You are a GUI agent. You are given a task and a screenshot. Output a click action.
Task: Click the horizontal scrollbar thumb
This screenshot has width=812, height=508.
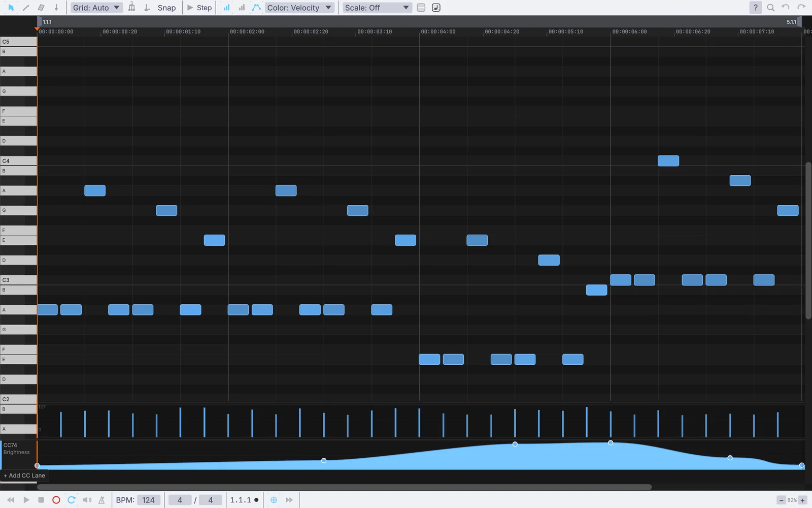pyautogui.click(x=344, y=487)
